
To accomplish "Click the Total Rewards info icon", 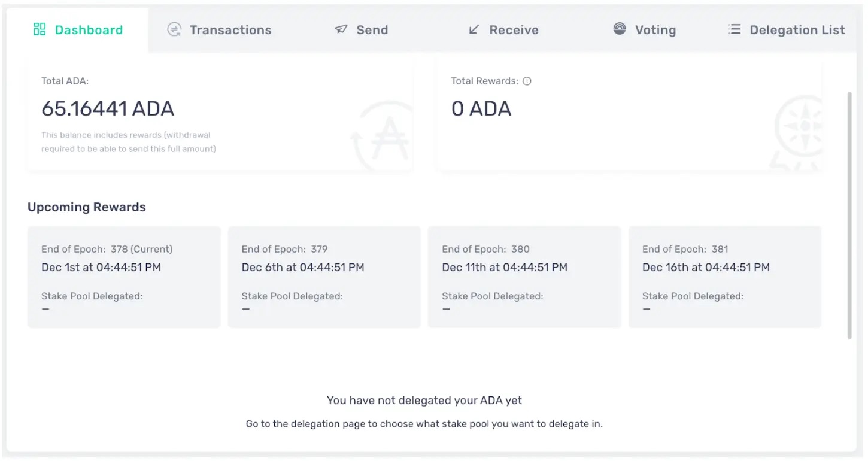I will coord(527,81).
